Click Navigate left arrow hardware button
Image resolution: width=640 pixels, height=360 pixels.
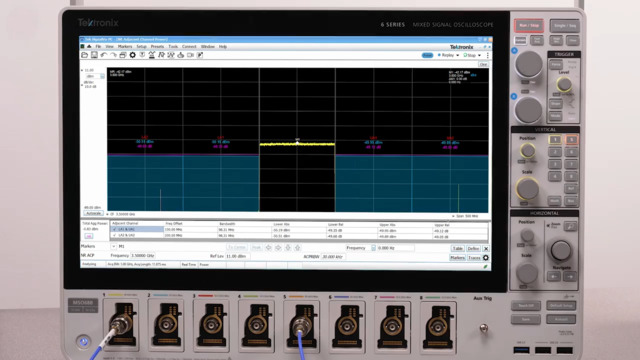pos(553,277)
